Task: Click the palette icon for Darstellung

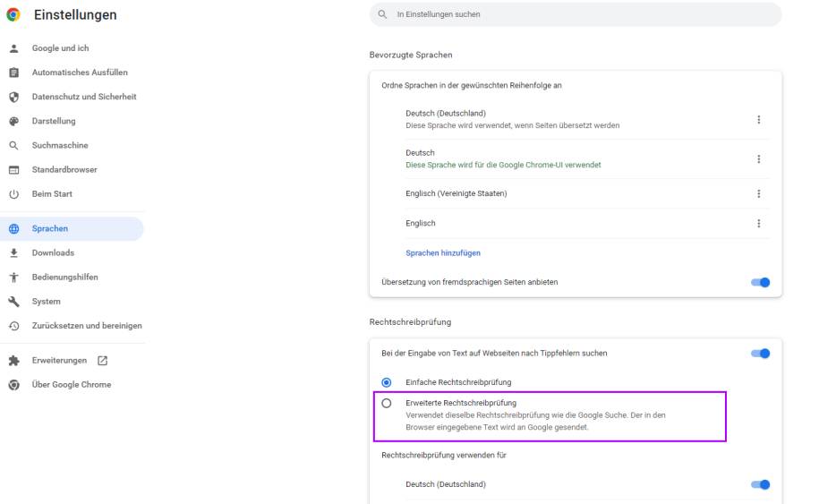Action: 14,121
